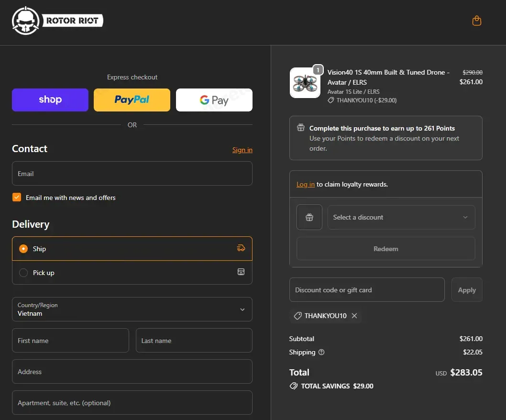Image resolution: width=506 pixels, height=420 pixels.
Task: Click the Rotor Riot logo
Action: click(x=57, y=21)
